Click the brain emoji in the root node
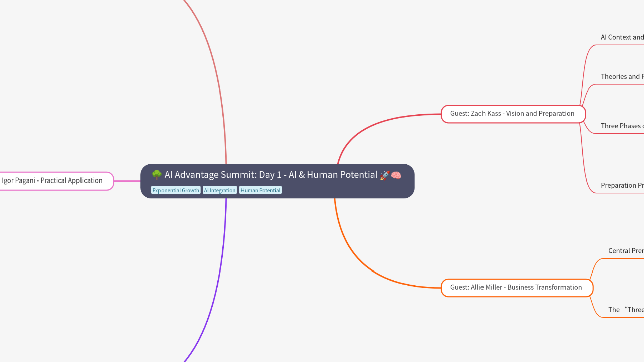Image resolution: width=644 pixels, height=362 pixels. [396, 175]
